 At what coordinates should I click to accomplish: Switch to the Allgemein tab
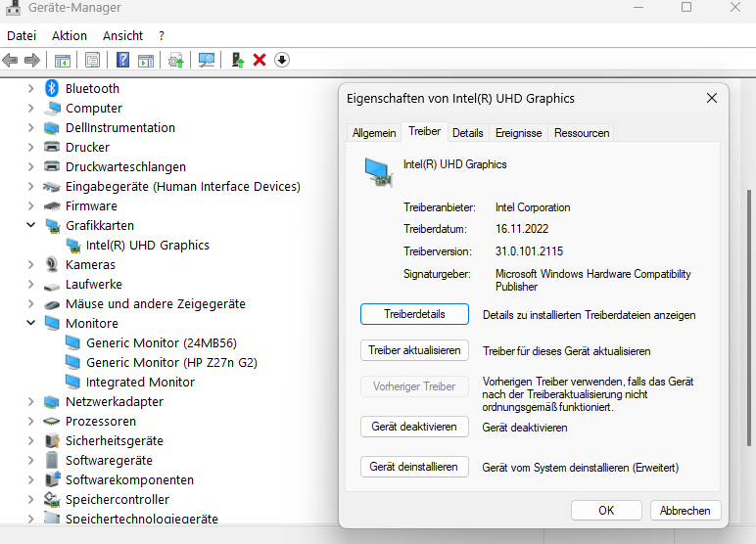click(374, 133)
